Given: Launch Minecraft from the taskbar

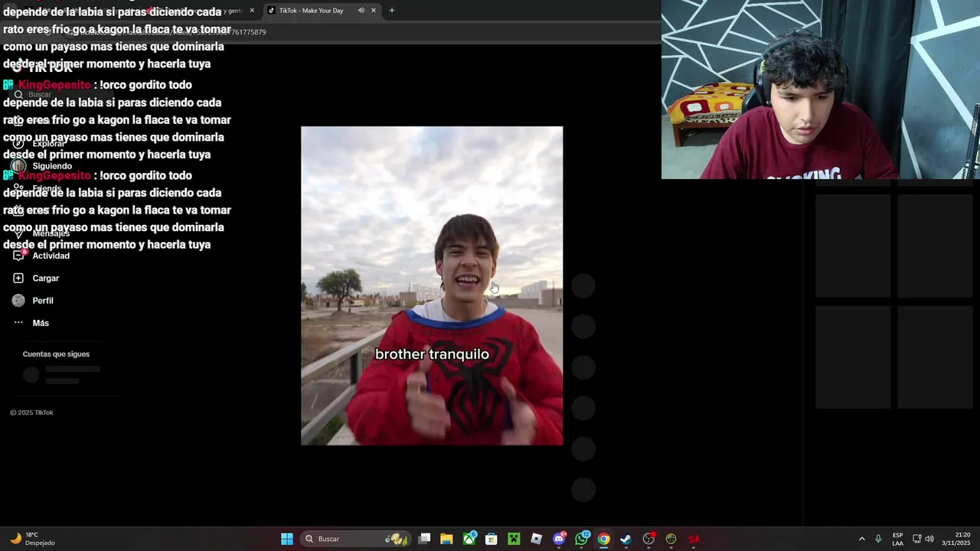Looking at the screenshot, I should (514, 539).
